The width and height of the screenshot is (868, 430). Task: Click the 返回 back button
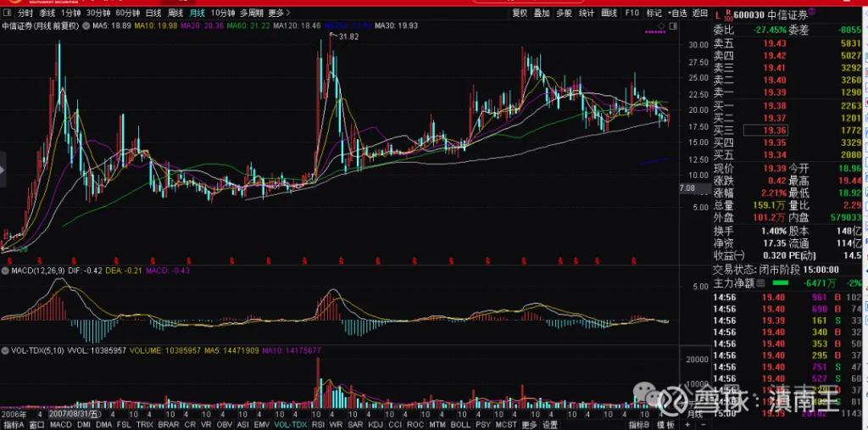pos(699,13)
